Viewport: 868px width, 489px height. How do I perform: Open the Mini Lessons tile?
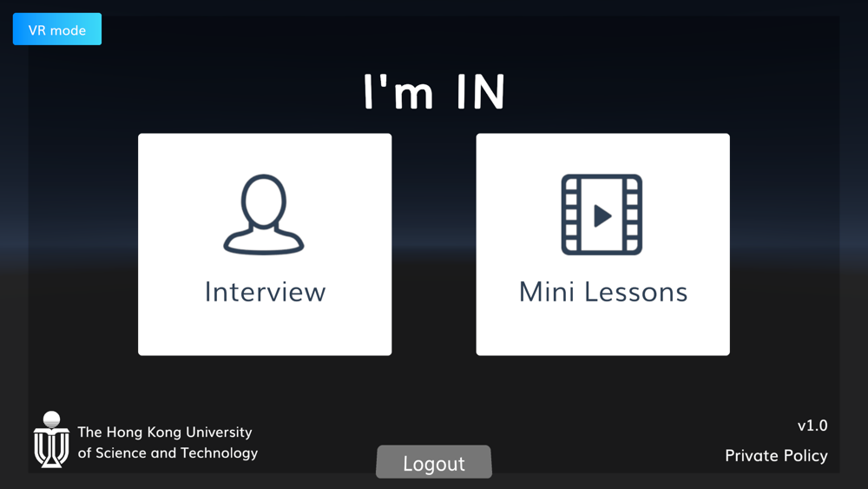click(x=603, y=244)
